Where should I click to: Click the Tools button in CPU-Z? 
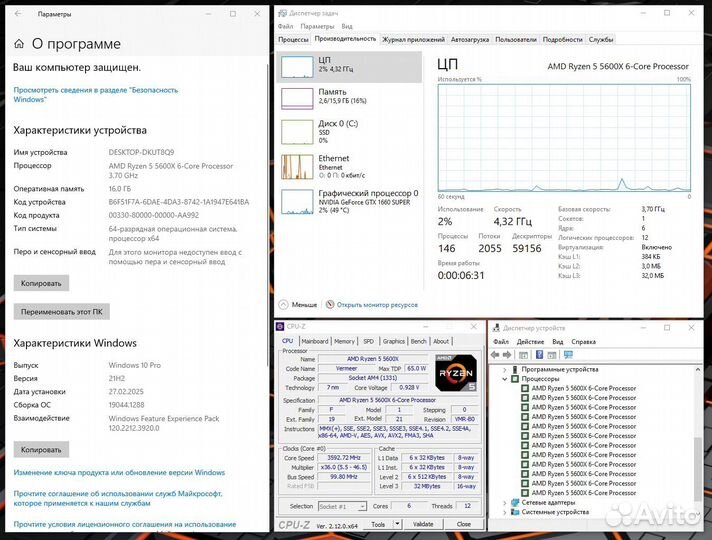pyautogui.click(x=378, y=524)
